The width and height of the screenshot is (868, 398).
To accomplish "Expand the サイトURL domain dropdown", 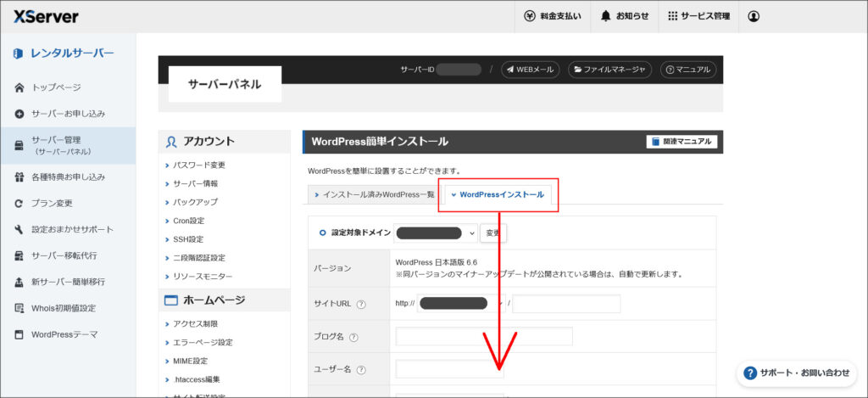I will (461, 303).
